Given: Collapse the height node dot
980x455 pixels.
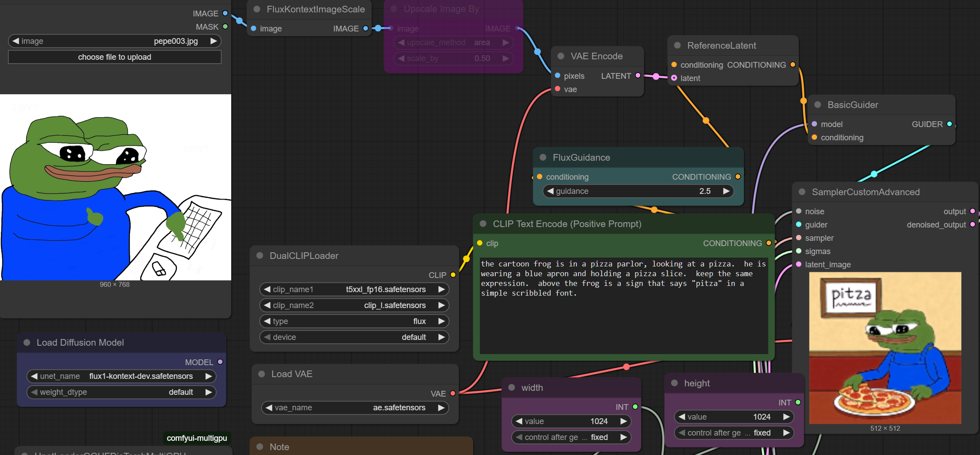Looking at the screenshot, I should 674,383.
